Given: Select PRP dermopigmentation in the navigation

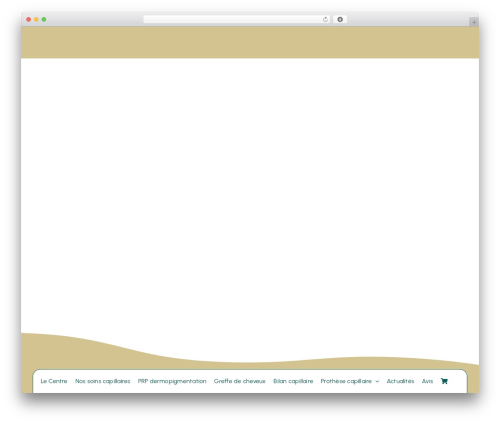Looking at the screenshot, I should click(x=172, y=381).
